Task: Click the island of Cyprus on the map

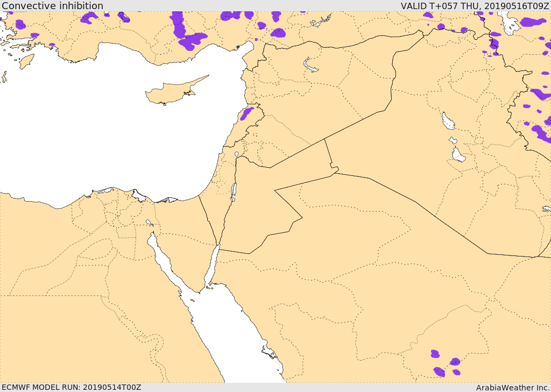Action: point(172,92)
